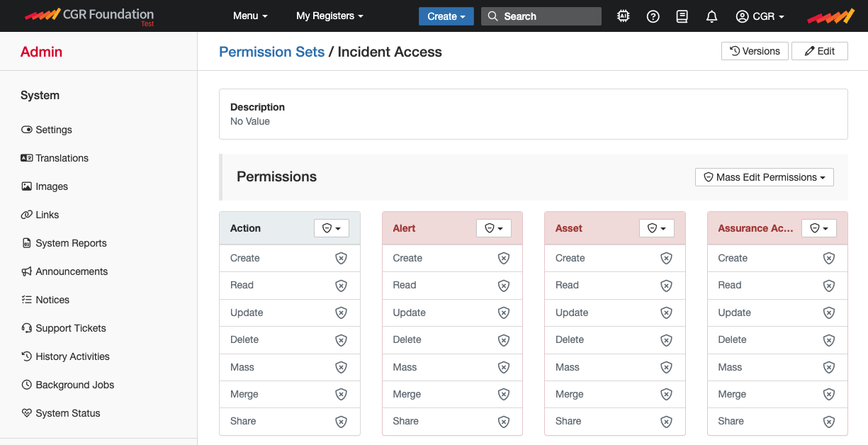868x445 pixels.
Task: Toggle Asset Delete permission shield icon
Action: pos(666,340)
